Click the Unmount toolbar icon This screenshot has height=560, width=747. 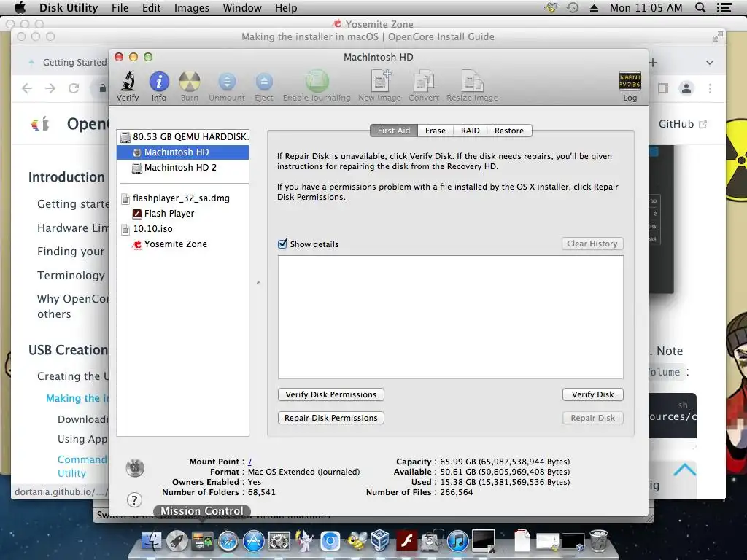coord(227,82)
